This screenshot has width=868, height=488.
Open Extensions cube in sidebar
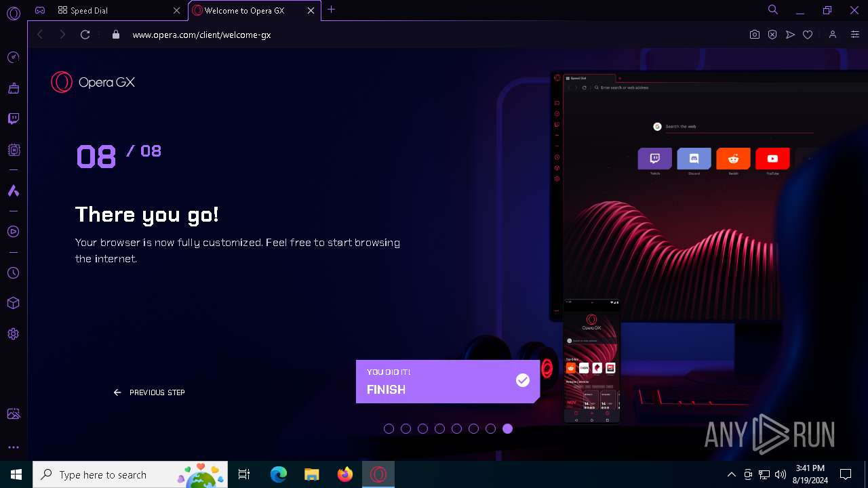pos(13,303)
